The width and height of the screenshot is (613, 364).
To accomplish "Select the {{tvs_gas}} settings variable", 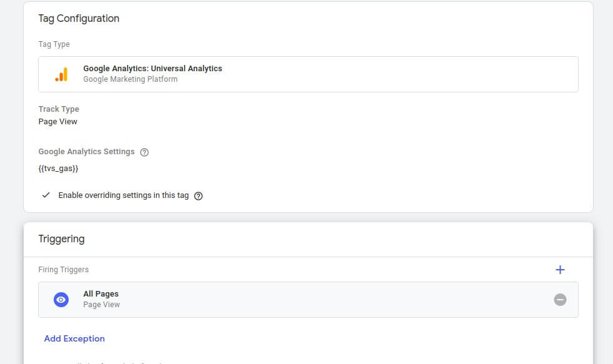I will click(x=58, y=169).
